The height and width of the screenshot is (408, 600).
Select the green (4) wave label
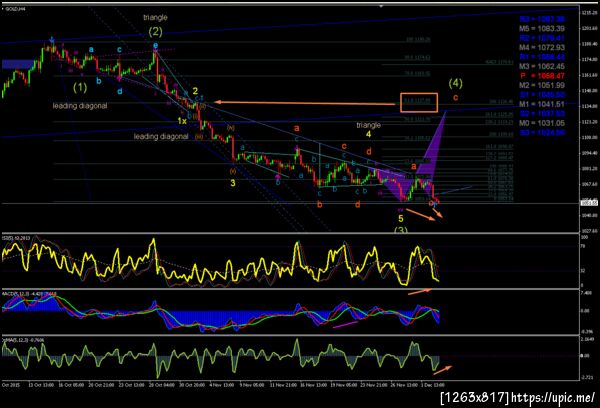point(455,83)
